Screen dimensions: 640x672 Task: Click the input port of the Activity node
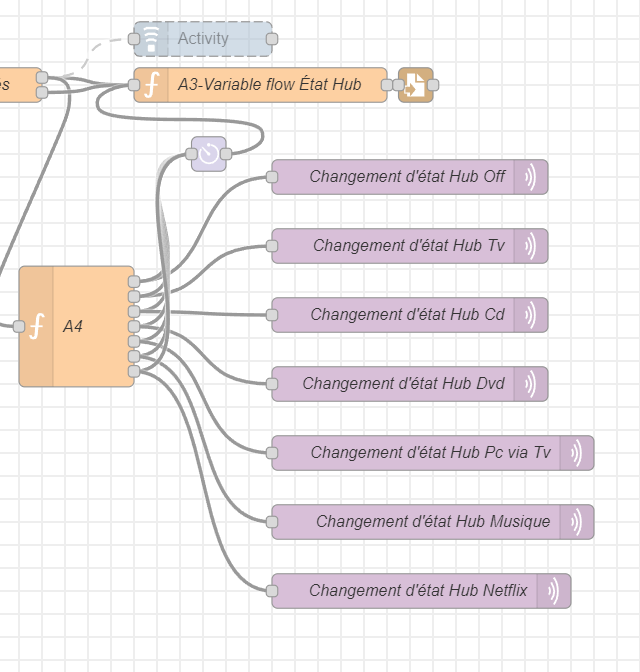coord(134,39)
